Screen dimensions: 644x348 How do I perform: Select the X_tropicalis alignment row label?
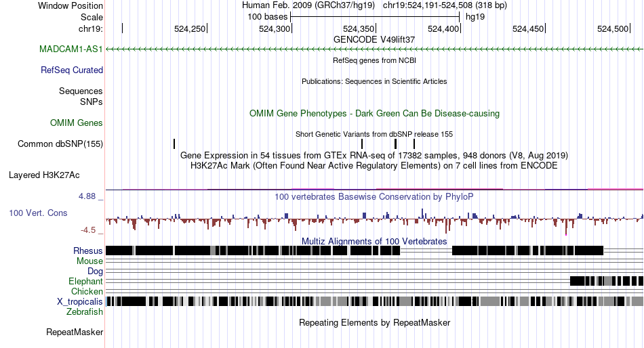[x=80, y=302]
